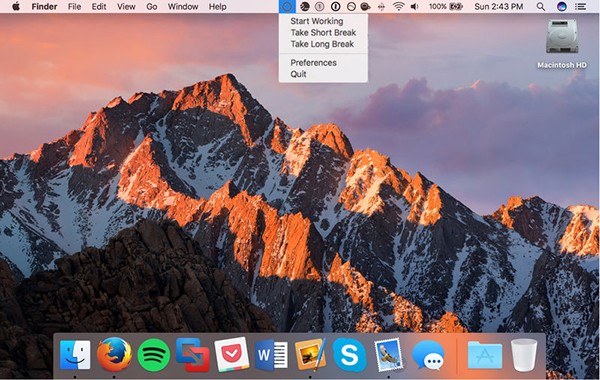Open Microsoft Word from the Dock

[271, 355]
